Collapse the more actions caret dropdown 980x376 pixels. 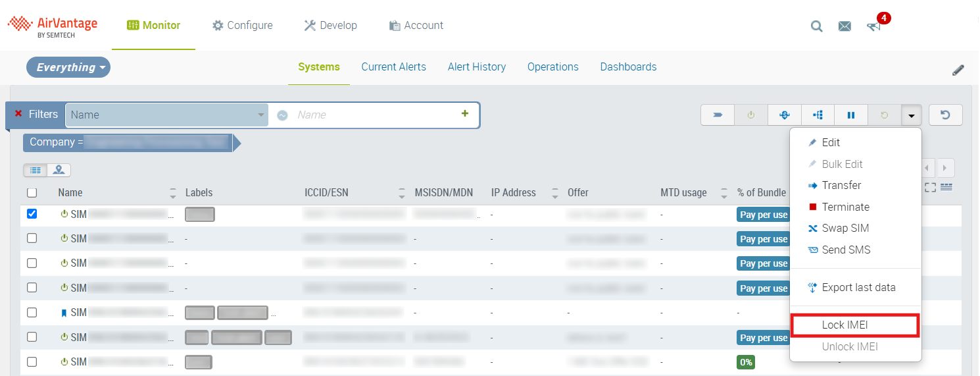coord(911,115)
